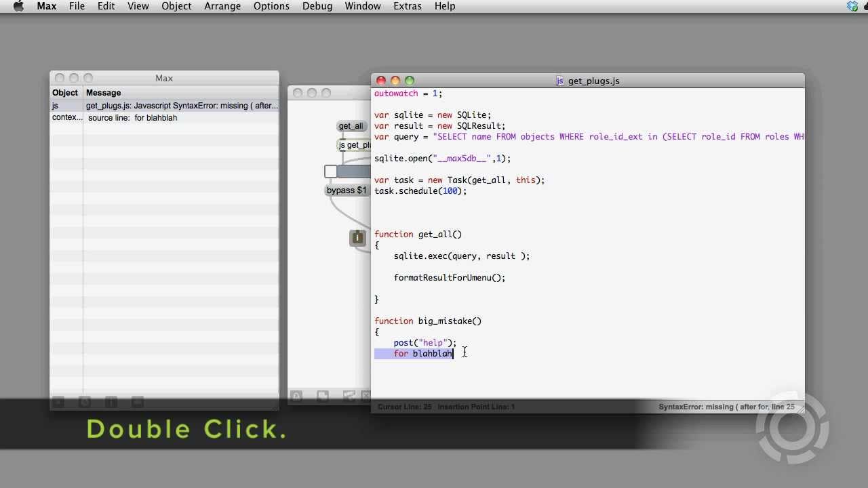Select the js SyntaxError row in Max window
The width and height of the screenshot is (868, 488).
(x=164, y=106)
